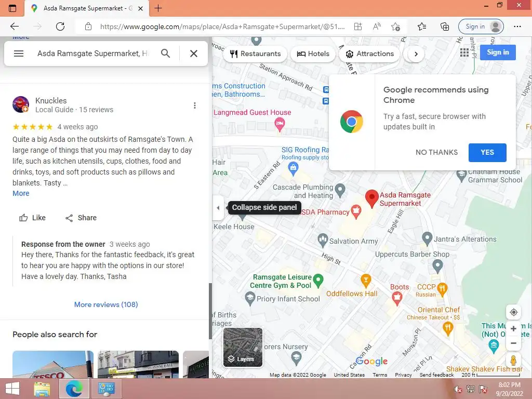View site information lock icon
This screenshot has width=532, height=399.
pyautogui.click(x=88, y=26)
